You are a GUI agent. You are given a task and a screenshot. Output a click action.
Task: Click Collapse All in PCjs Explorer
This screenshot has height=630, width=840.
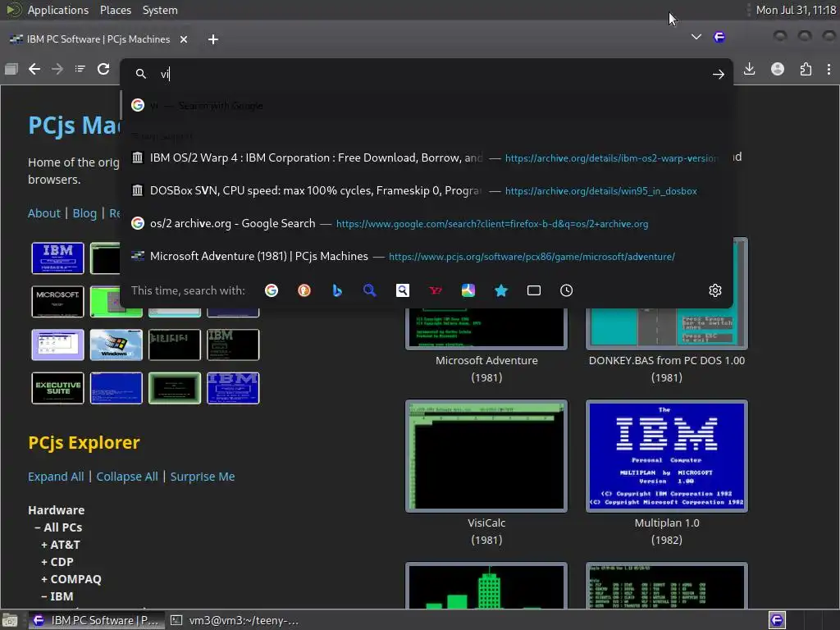(x=127, y=477)
